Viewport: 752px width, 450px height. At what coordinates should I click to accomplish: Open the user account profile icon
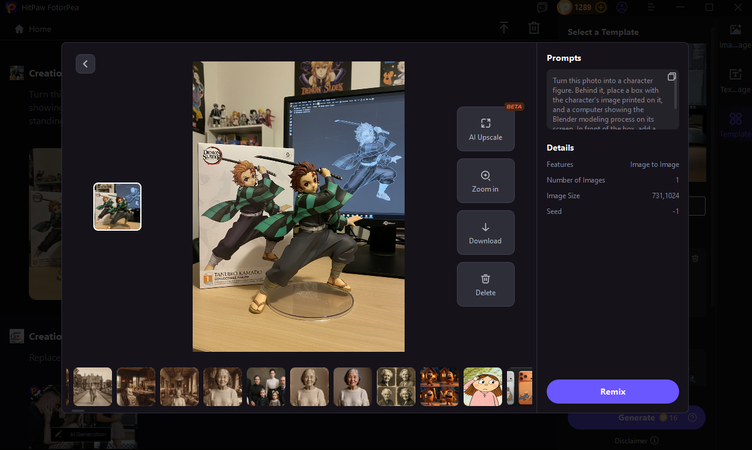622,7
